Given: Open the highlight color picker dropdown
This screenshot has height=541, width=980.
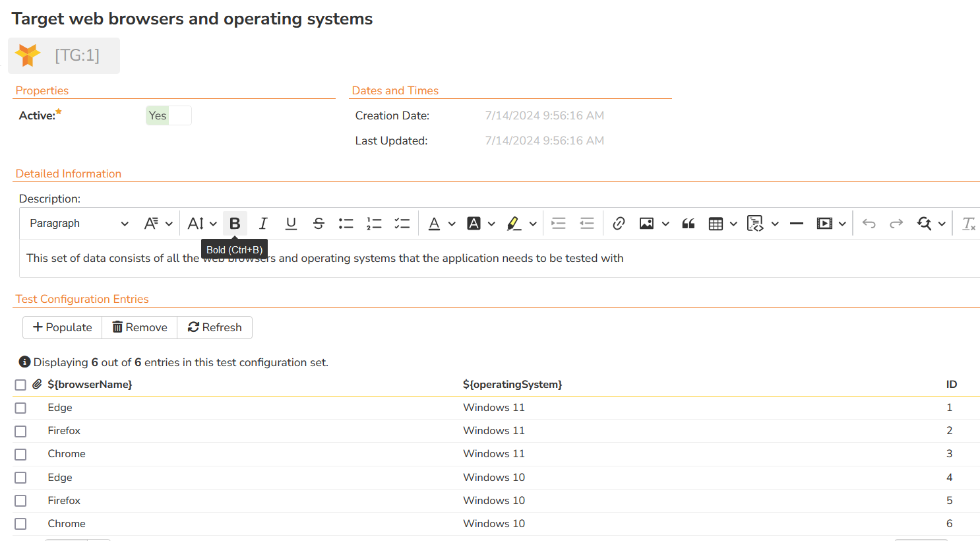Looking at the screenshot, I should pyautogui.click(x=533, y=224).
